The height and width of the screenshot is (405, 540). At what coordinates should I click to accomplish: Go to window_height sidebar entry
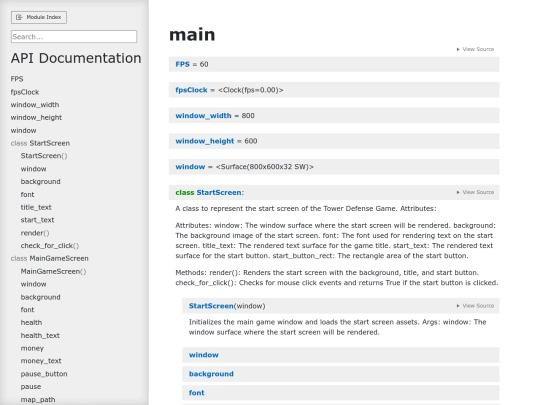[36, 117]
